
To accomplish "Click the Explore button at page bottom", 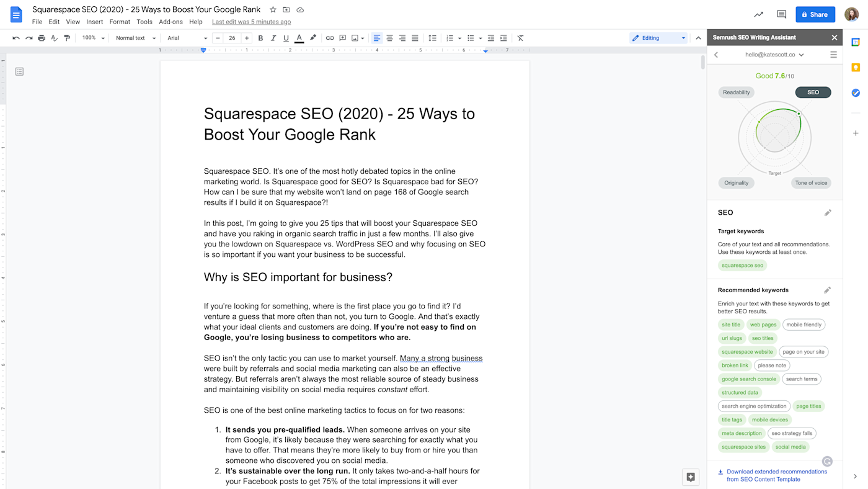I will (x=691, y=477).
